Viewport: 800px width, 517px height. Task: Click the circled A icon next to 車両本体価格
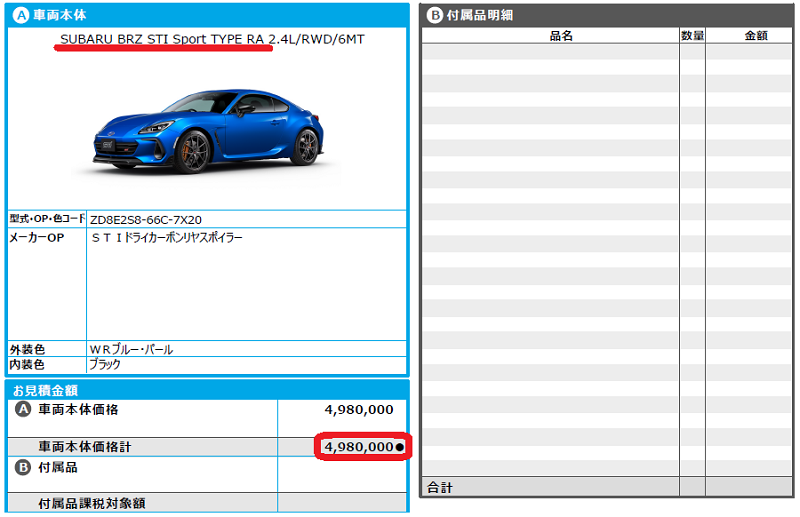pos(23,410)
